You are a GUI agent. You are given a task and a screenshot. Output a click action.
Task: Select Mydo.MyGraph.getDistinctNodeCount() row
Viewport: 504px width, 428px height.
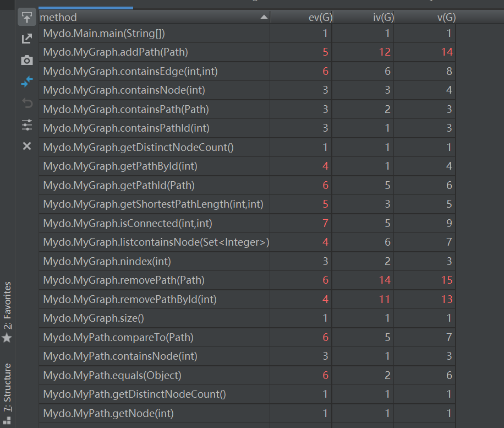pos(247,147)
